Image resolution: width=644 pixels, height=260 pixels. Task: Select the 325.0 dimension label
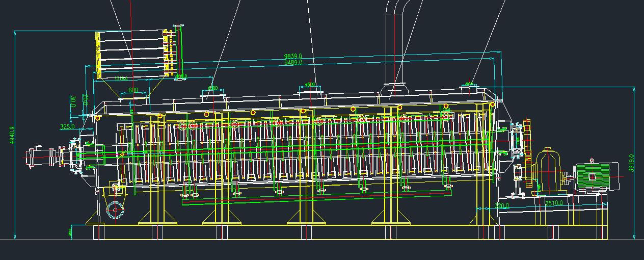pos(67,126)
